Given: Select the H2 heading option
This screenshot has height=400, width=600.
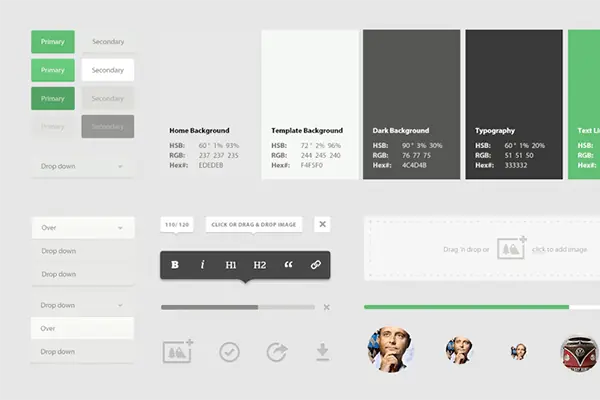Looking at the screenshot, I should pyautogui.click(x=260, y=265).
